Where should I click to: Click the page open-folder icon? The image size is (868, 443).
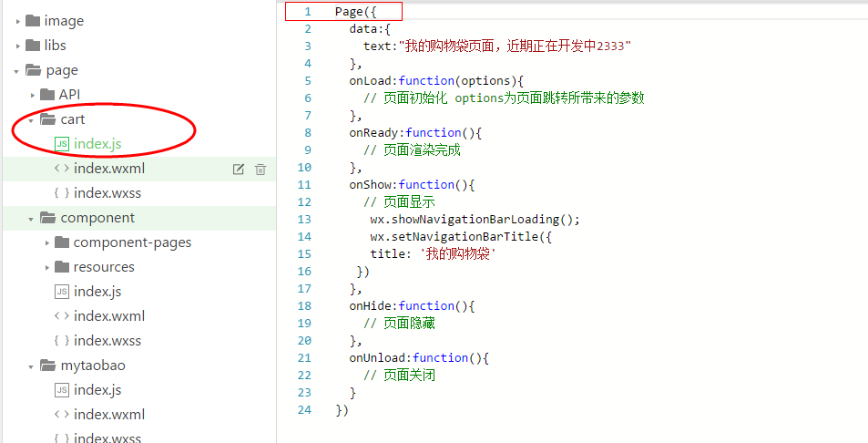point(33,70)
